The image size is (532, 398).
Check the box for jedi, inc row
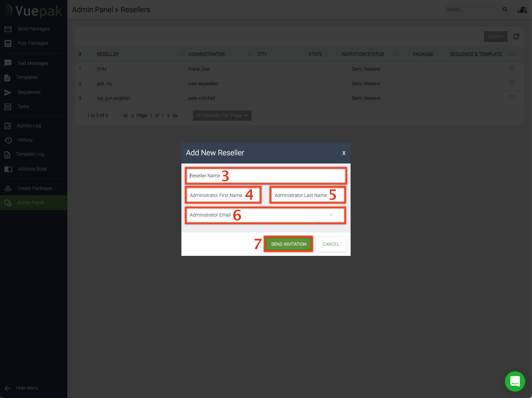[x=512, y=83]
